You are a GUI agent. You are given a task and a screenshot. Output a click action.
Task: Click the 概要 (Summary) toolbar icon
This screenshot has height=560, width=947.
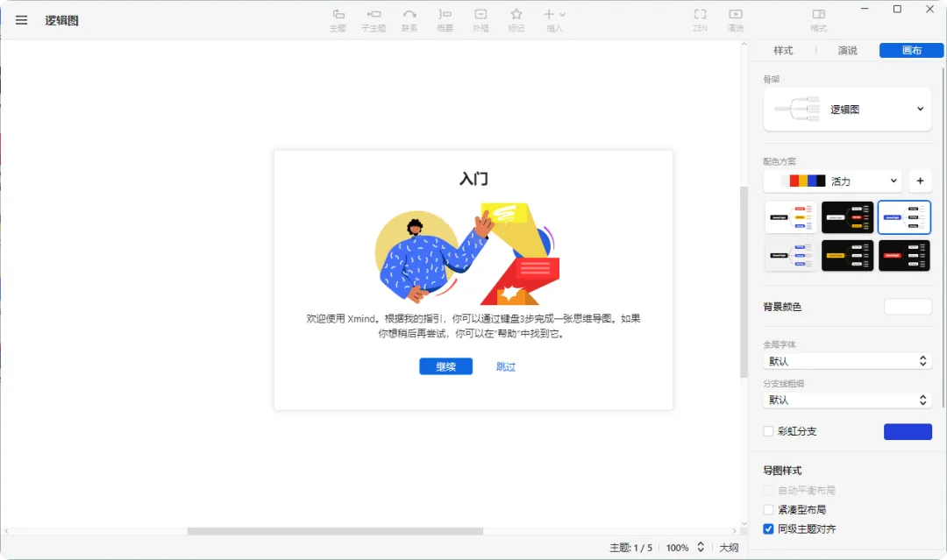coord(445,20)
